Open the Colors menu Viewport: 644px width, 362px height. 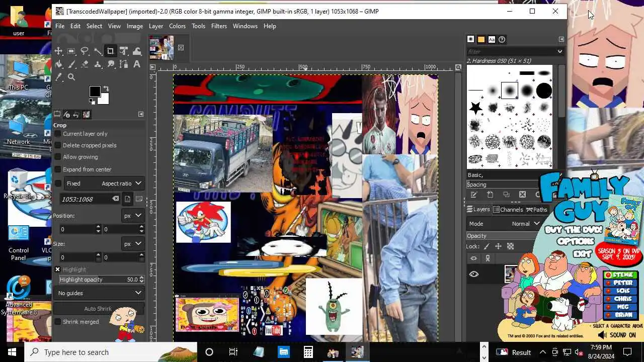click(x=177, y=26)
